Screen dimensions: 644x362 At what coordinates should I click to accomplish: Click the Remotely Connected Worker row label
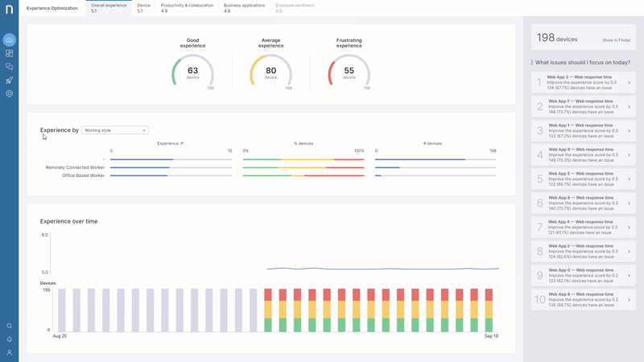(75, 167)
